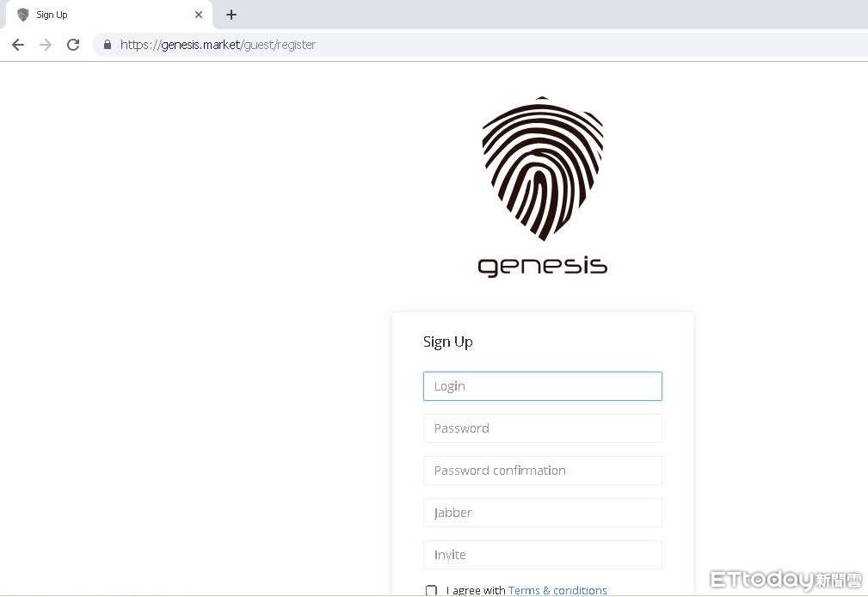Image resolution: width=868 pixels, height=597 pixels.
Task: Close the Sign Up tab
Action: click(199, 15)
